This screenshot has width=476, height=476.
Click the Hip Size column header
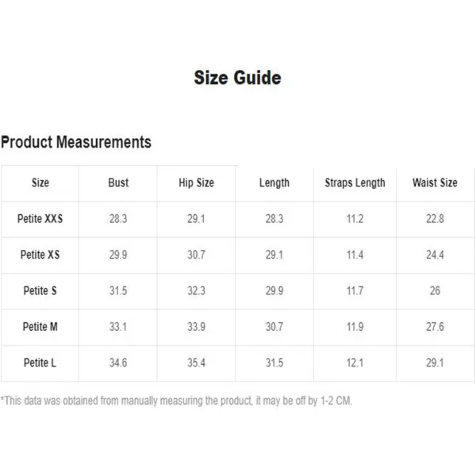[196, 183]
